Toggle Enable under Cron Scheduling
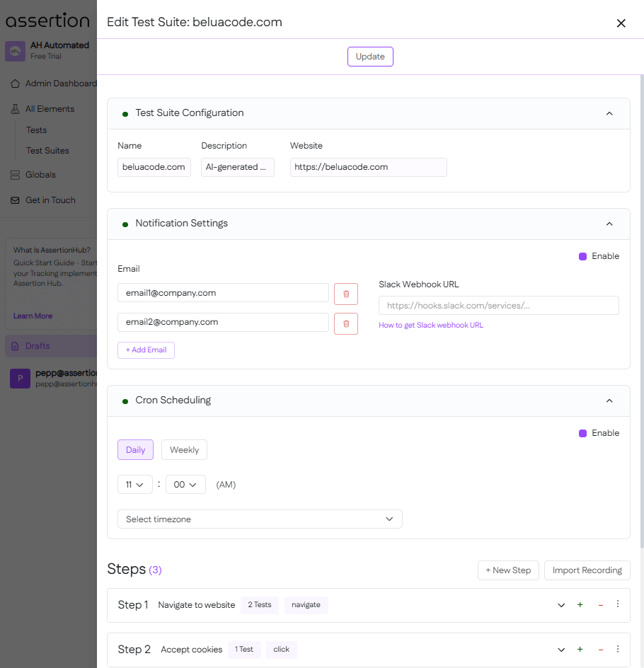The image size is (644, 668). click(x=583, y=432)
